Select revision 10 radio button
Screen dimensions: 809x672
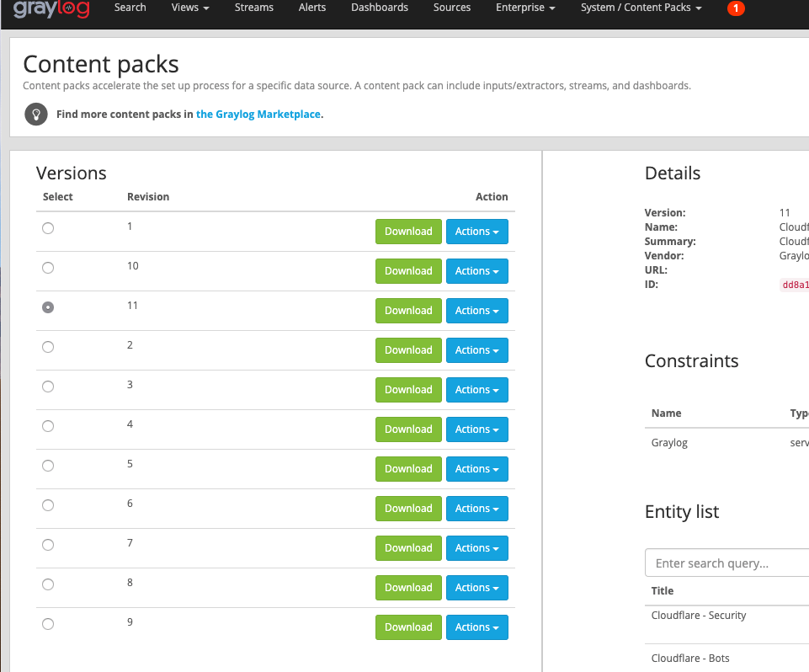48,268
